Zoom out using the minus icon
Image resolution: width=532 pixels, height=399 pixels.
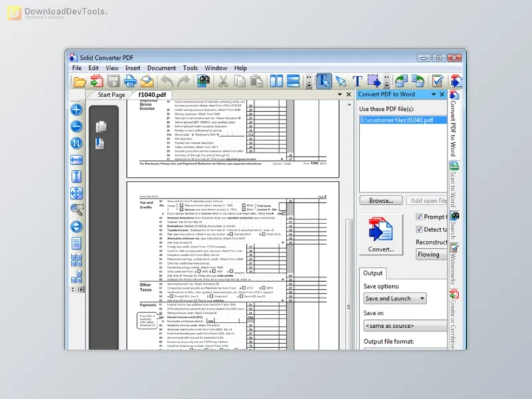tap(76, 126)
